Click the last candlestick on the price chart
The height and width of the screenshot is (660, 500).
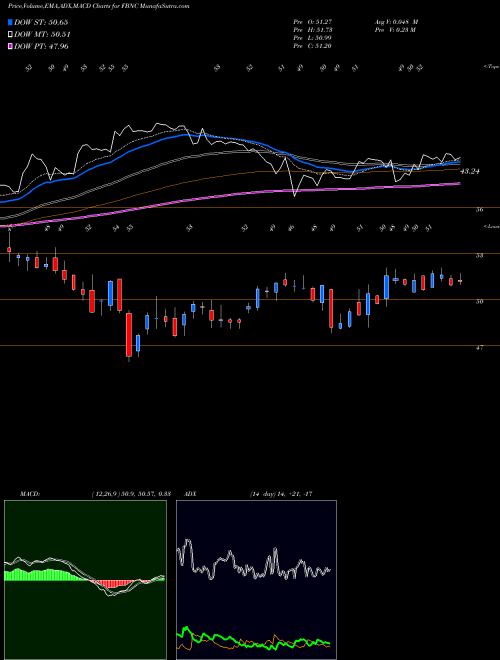click(x=460, y=280)
